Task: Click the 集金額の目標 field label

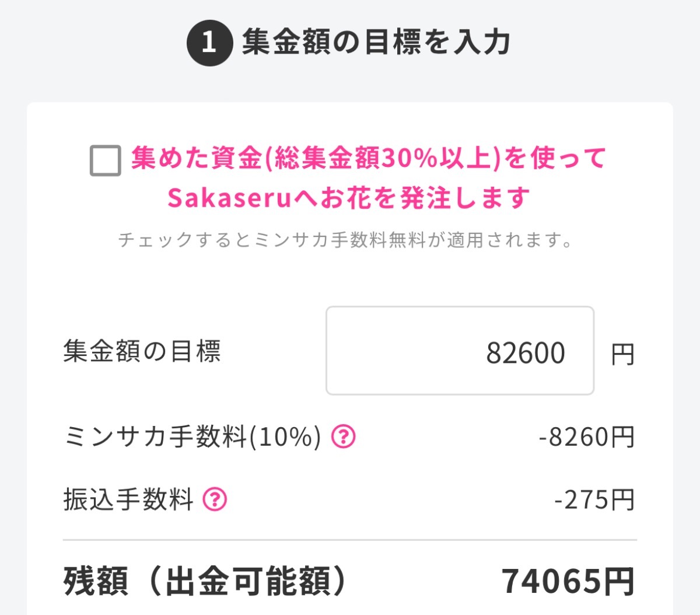Action: (142, 351)
